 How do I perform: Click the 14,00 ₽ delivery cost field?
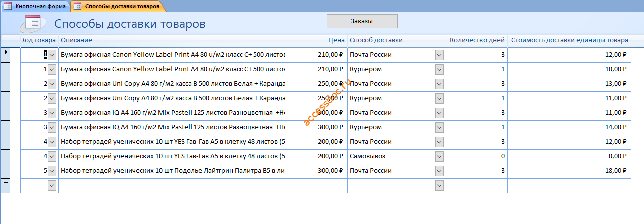tap(569, 127)
